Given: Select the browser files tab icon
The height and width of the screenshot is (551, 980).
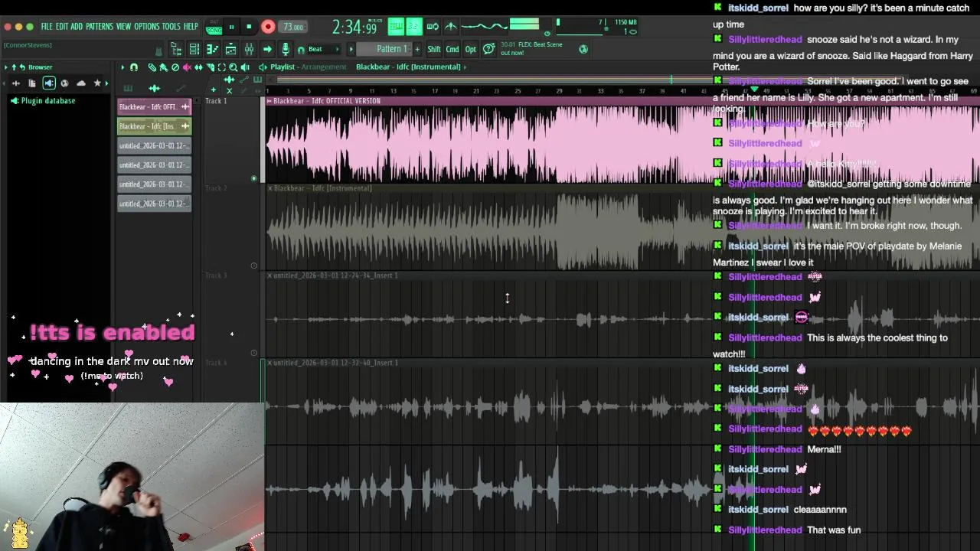Looking at the screenshot, I should click(32, 83).
